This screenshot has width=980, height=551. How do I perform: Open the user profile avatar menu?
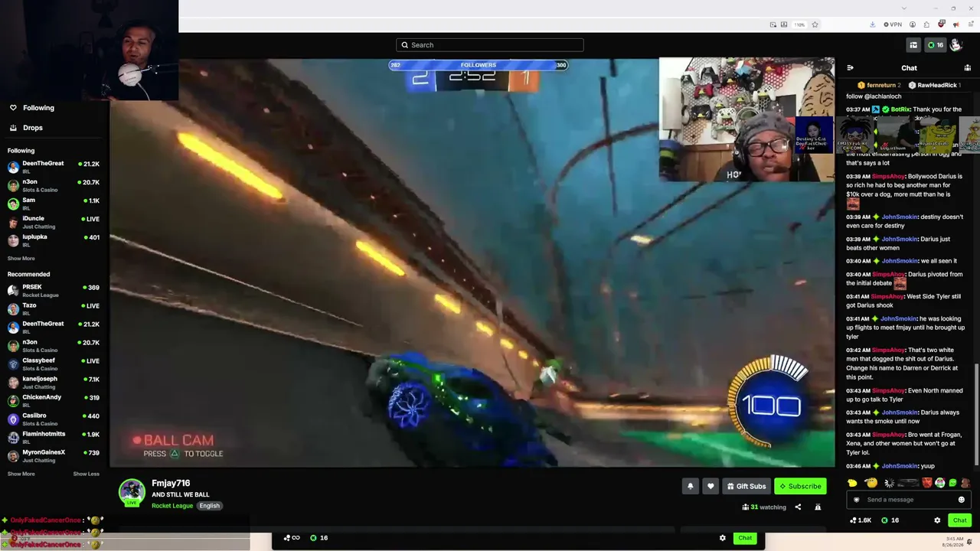pyautogui.click(x=955, y=45)
